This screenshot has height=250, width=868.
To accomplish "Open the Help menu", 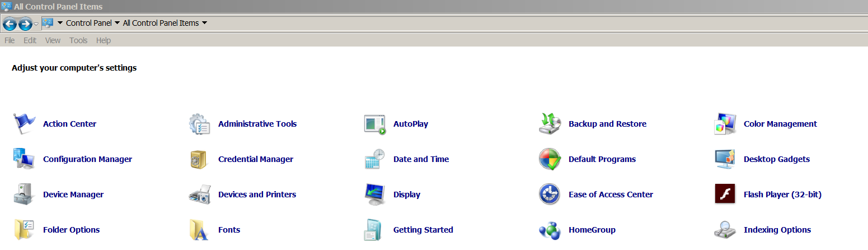I will point(104,40).
